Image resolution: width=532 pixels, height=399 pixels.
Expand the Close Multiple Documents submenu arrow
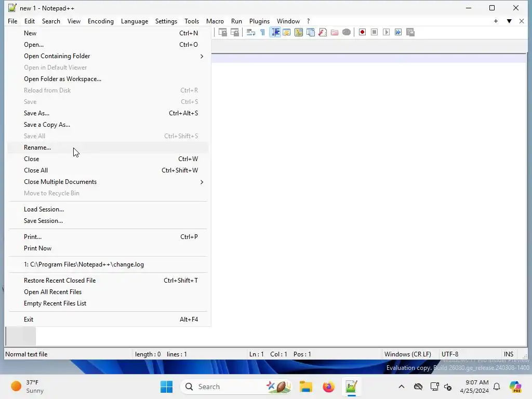[202, 182]
